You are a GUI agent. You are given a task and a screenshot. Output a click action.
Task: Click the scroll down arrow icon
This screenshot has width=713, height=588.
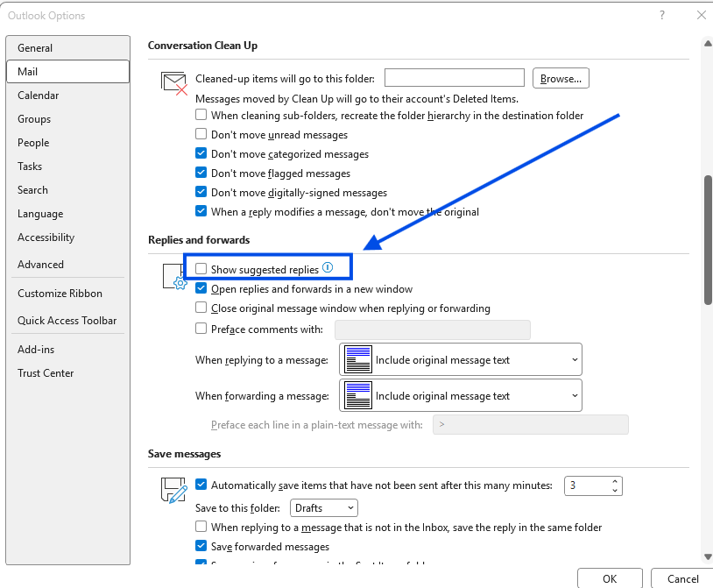pyautogui.click(x=708, y=556)
